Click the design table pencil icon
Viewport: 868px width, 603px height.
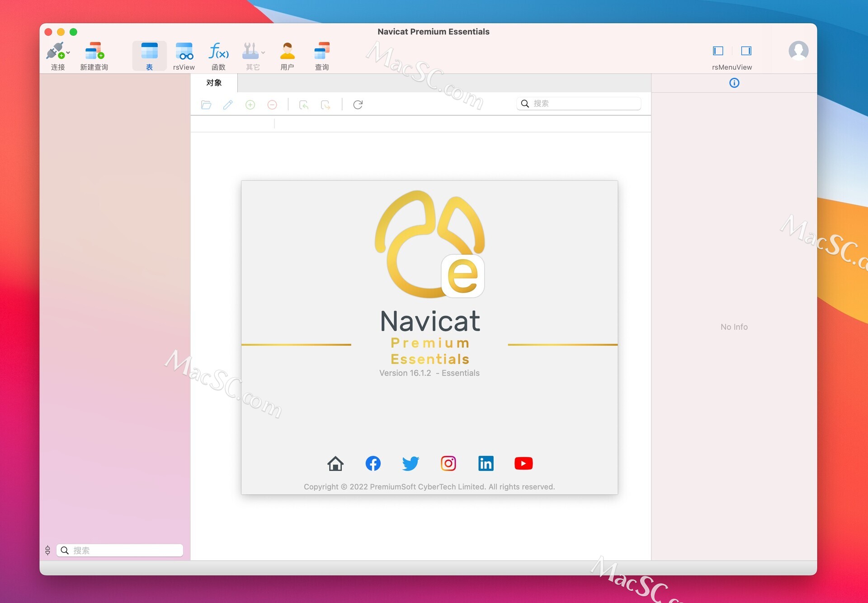(228, 104)
